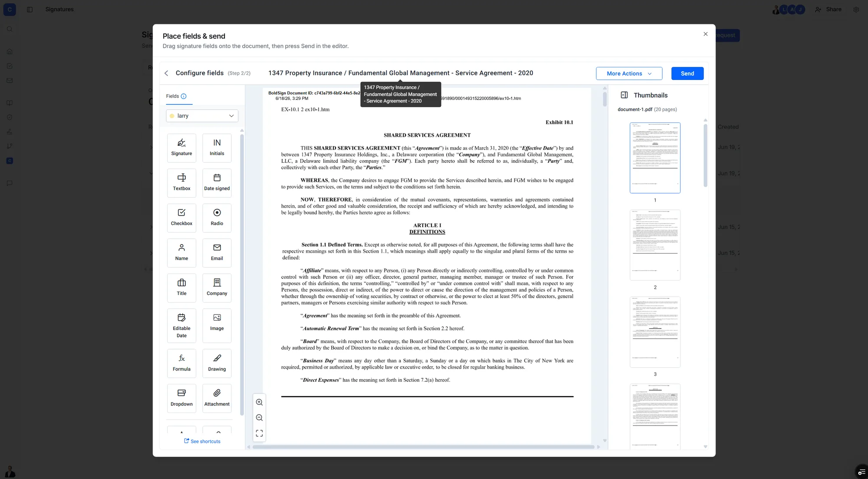Select the Date signed field tool

[217, 183]
